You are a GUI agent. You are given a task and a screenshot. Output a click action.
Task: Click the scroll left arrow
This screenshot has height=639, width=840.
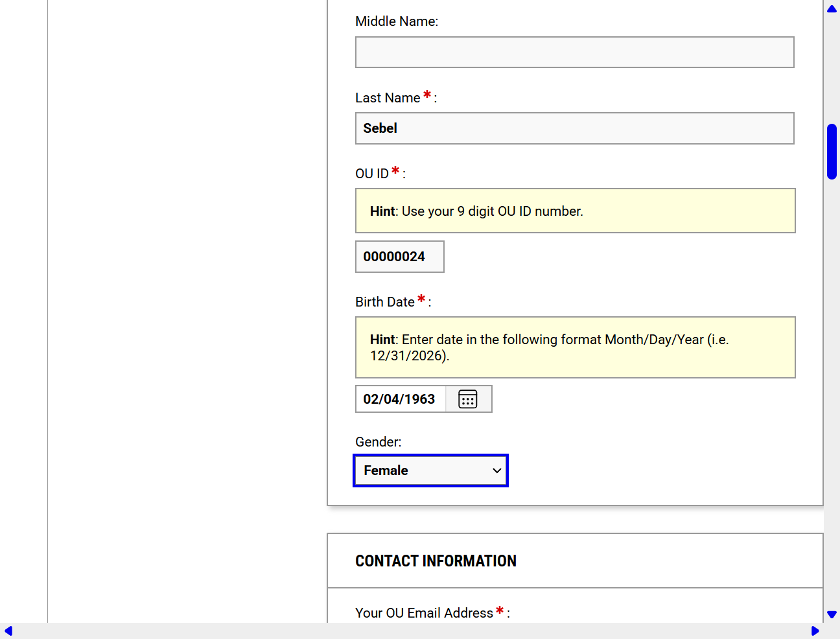[8, 631]
